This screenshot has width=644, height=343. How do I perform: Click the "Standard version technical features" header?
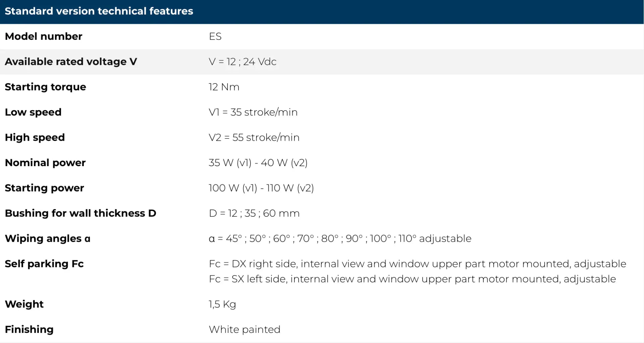tap(99, 11)
